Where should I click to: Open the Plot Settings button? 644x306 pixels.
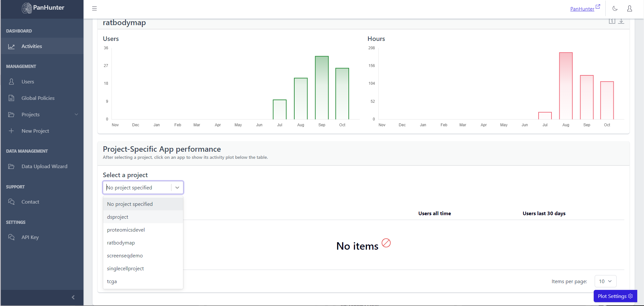point(615,296)
